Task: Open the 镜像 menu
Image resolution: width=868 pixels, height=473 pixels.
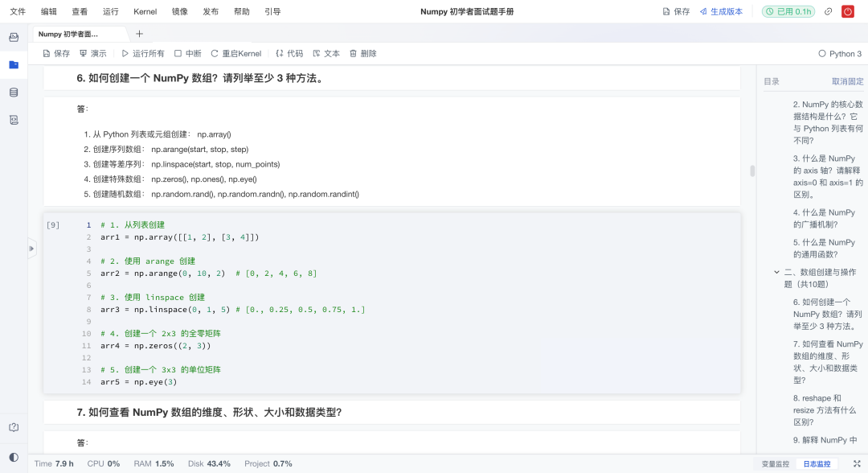Action: pos(179,11)
